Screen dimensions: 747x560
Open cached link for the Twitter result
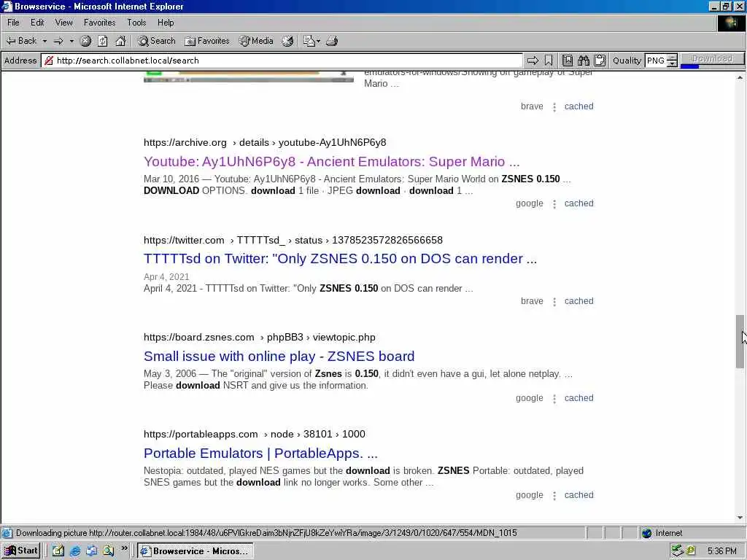tap(578, 301)
